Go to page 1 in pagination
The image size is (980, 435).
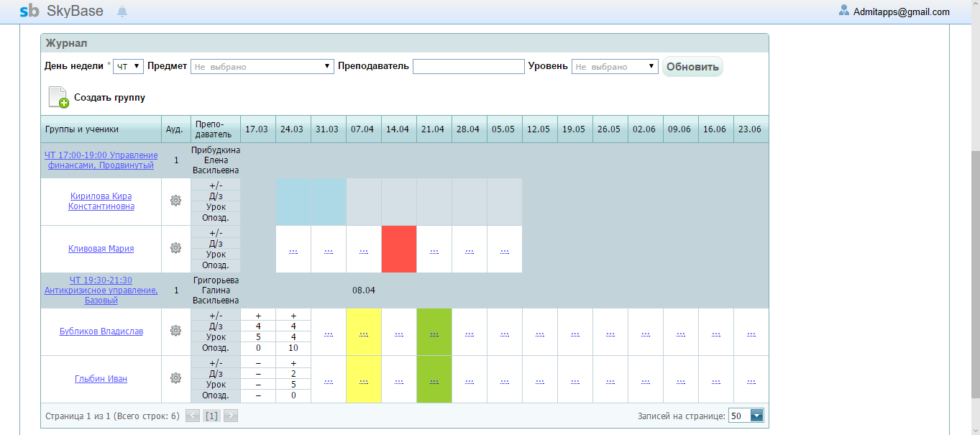click(211, 416)
